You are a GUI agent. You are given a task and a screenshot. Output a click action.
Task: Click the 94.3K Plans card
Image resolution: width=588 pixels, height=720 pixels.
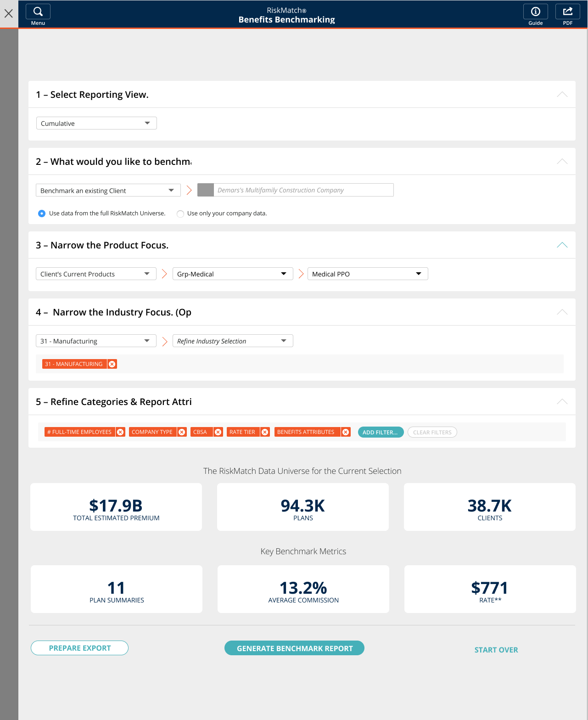pyautogui.click(x=303, y=507)
